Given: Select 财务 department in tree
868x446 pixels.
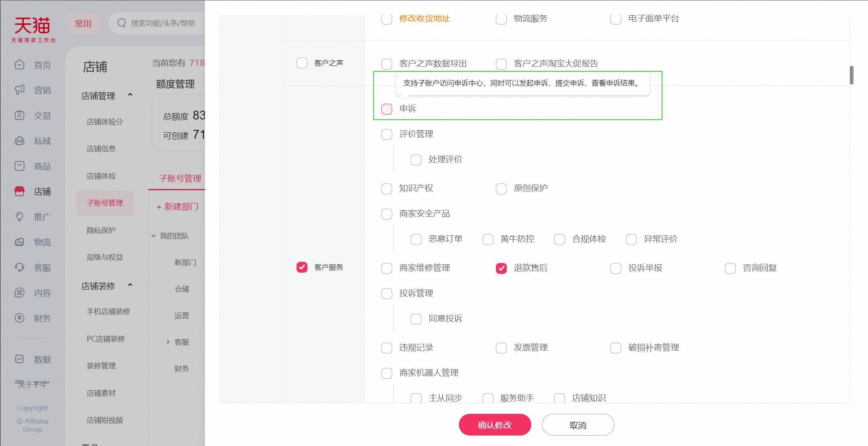Looking at the screenshot, I should pos(182,368).
